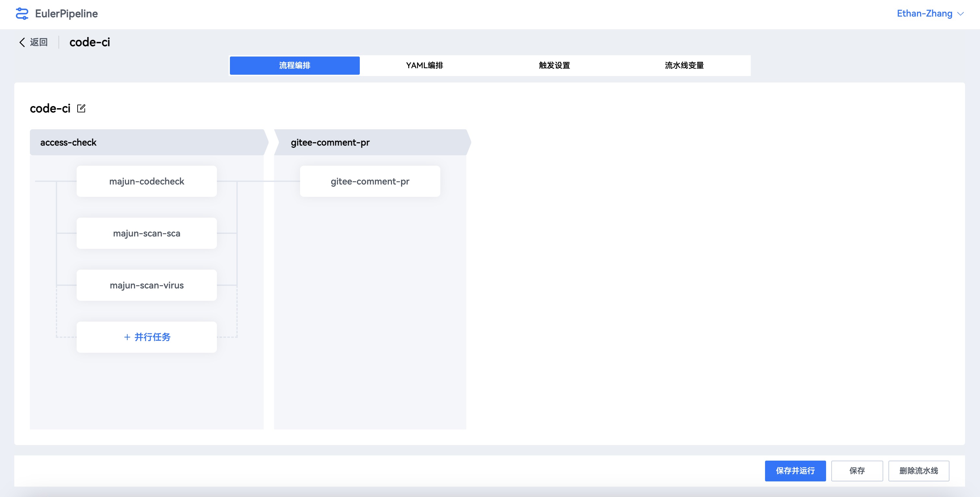Click the 返回 back link

(38, 42)
